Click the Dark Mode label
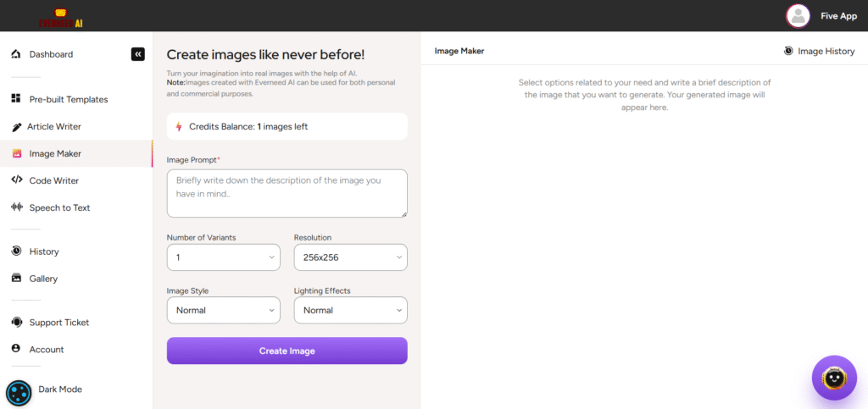Screen dimensions: 868x409 [x=60, y=390]
